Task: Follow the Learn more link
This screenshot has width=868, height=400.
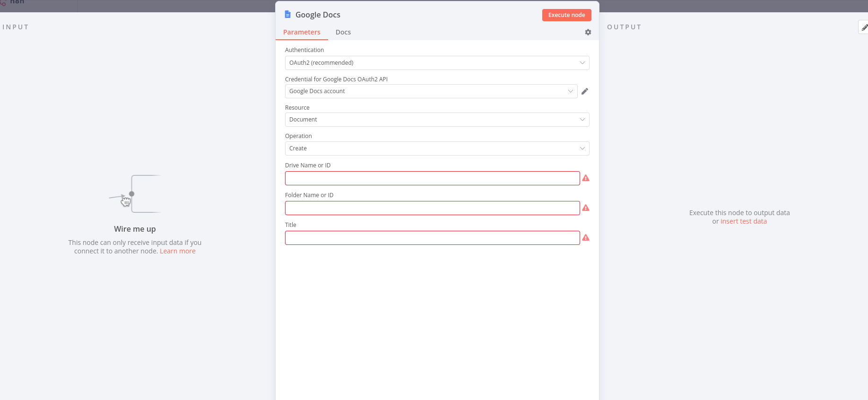Action: tap(178, 251)
